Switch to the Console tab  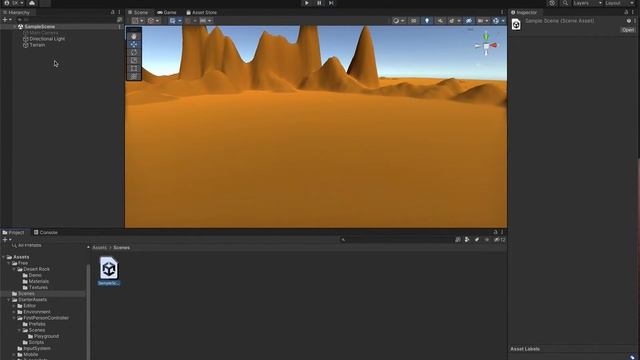[x=45, y=232]
